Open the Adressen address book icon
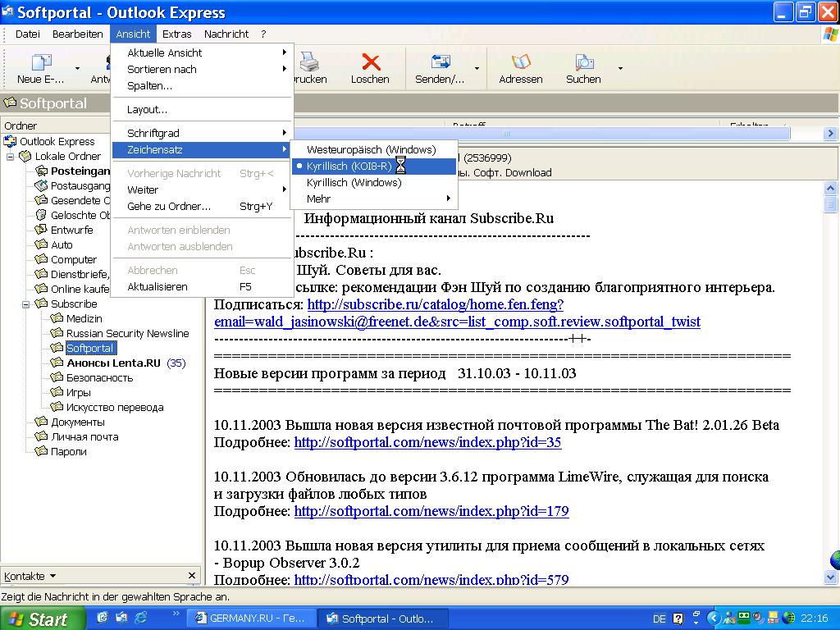This screenshot has height=630, width=840. tap(521, 62)
